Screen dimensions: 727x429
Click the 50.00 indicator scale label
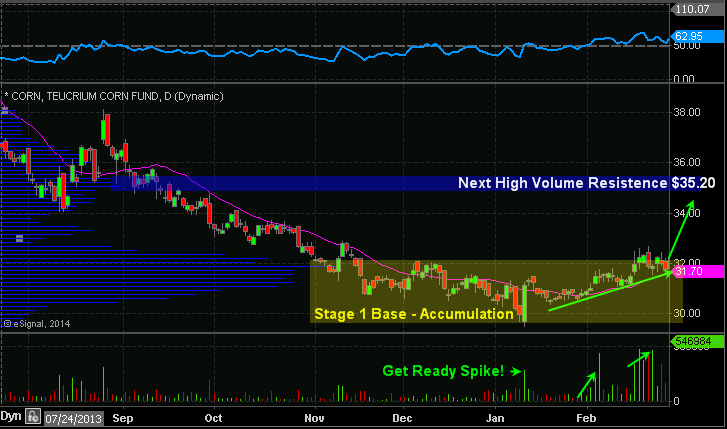[687, 46]
